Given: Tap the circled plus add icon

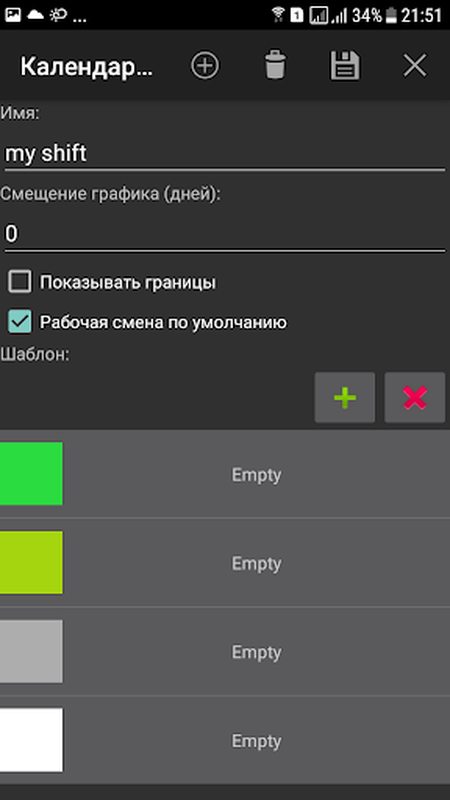Looking at the screenshot, I should click(205, 66).
